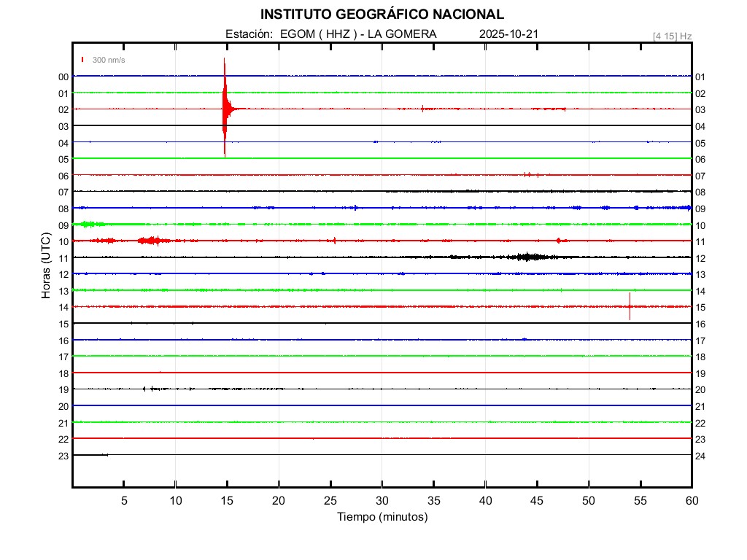Screen dimensions: 747x560
Task: Click the right-side hour label 12
Action: point(700,258)
